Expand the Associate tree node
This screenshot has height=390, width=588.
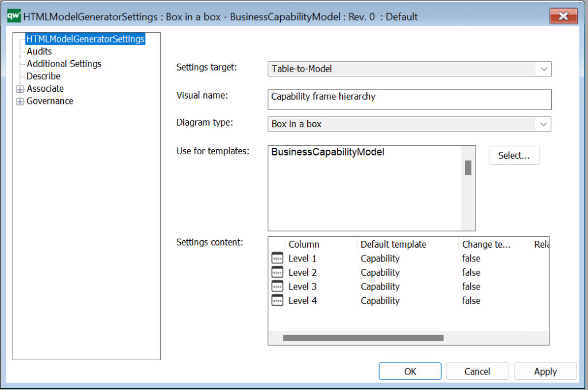pyautogui.click(x=20, y=88)
